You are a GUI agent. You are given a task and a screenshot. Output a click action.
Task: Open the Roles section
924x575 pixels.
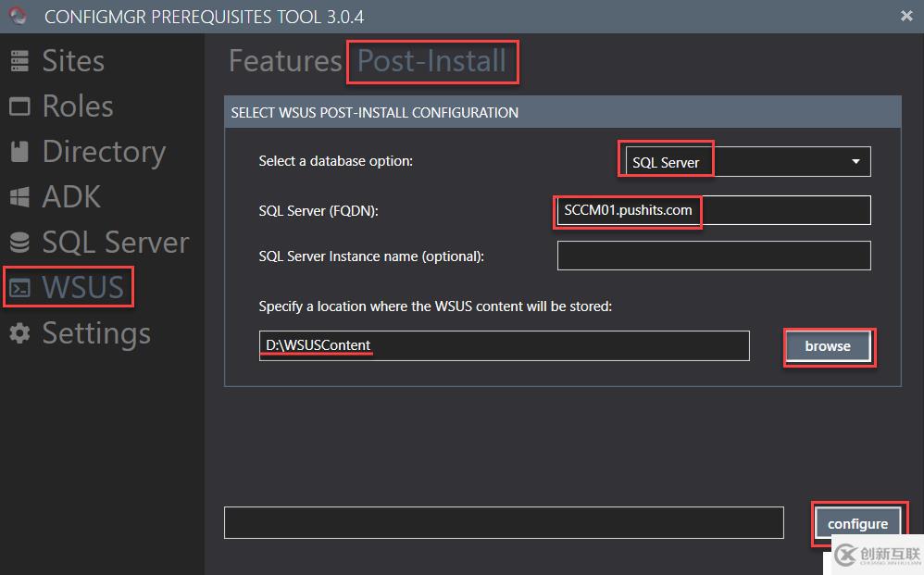tap(78, 106)
